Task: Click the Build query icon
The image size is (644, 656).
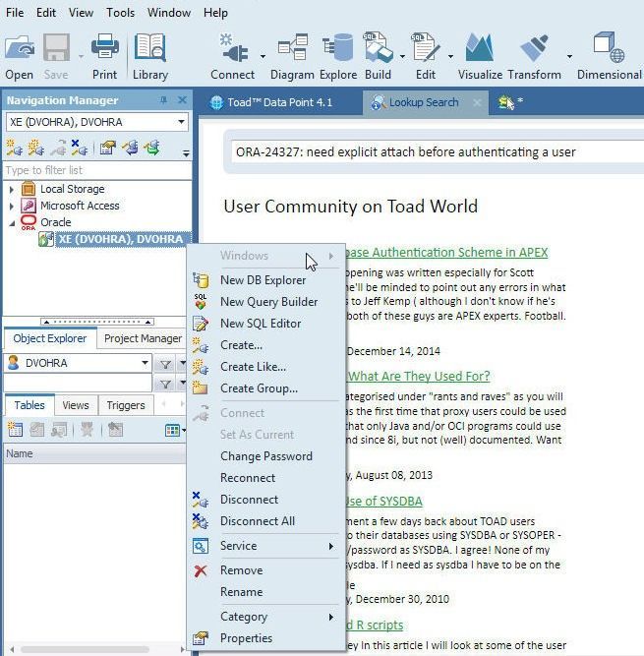Action: click(x=378, y=47)
